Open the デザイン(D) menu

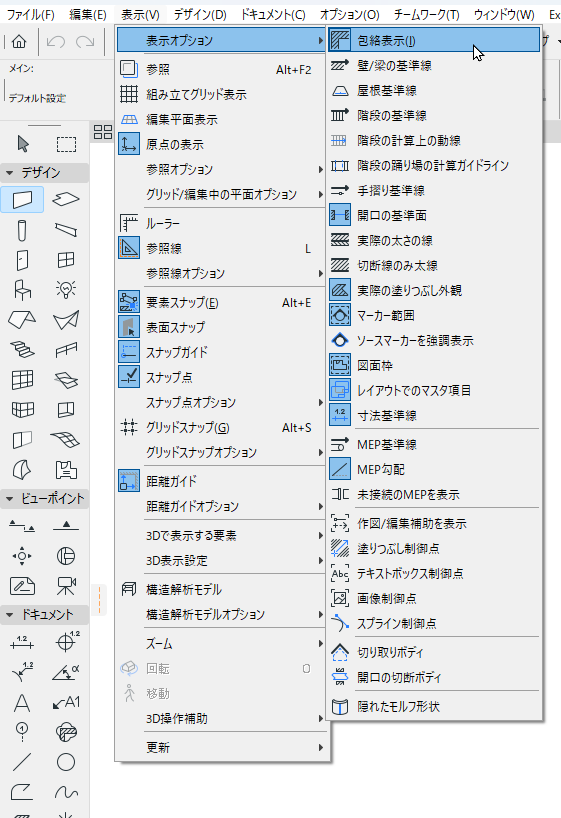pyautogui.click(x=200, y=15)
